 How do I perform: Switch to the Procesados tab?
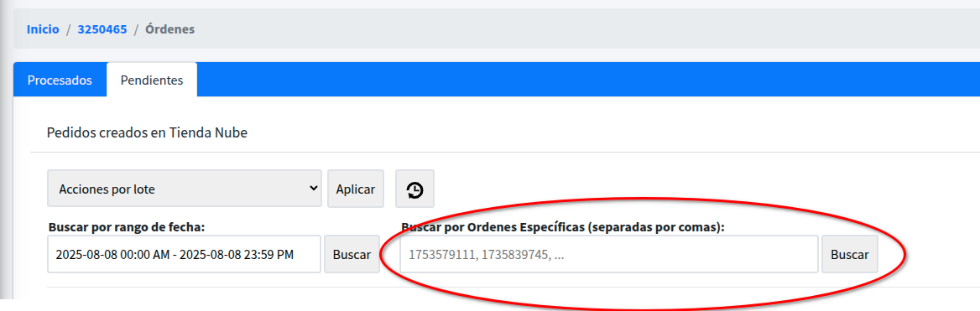[60, 80]
